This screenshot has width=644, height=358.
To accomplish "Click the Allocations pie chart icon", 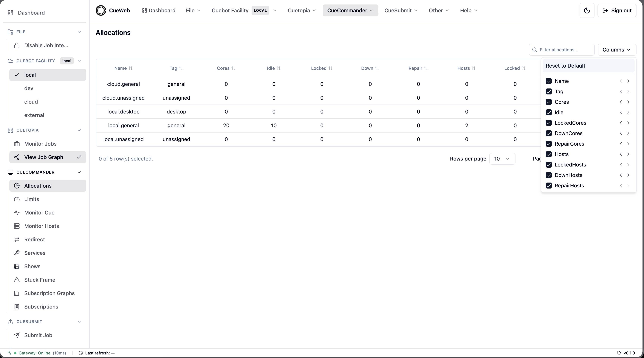I will point(17,186).
